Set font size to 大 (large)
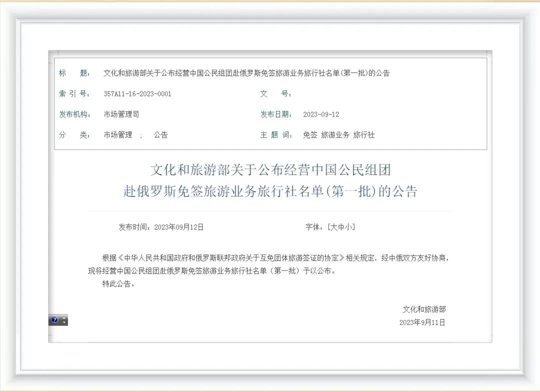 (x=332, y=227)
